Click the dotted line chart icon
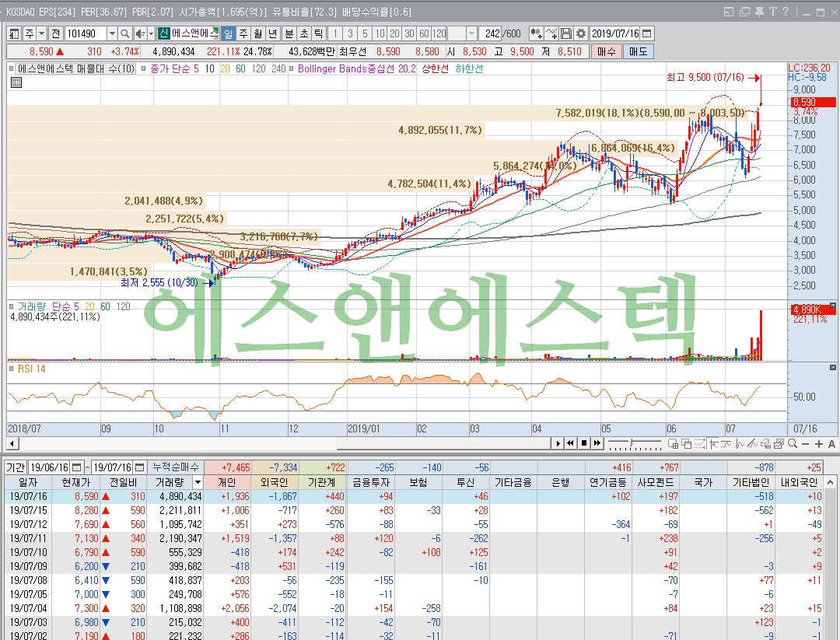Screen dimensions: 840x640 (x=700, y=443)
